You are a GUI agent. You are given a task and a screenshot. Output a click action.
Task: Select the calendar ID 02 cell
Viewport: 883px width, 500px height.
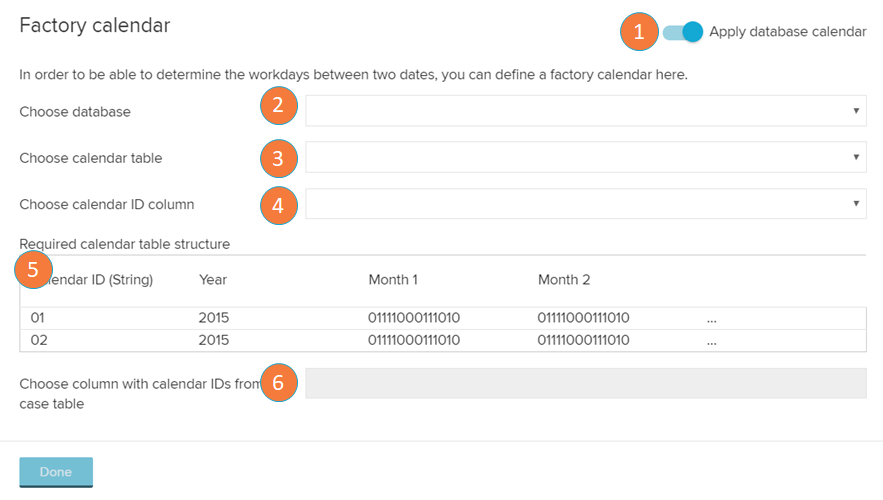tap(39, 340)
